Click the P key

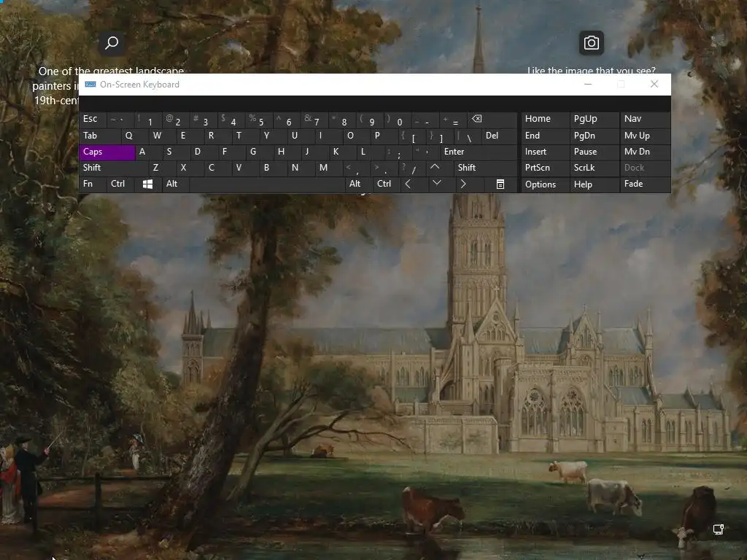(384, 136)
